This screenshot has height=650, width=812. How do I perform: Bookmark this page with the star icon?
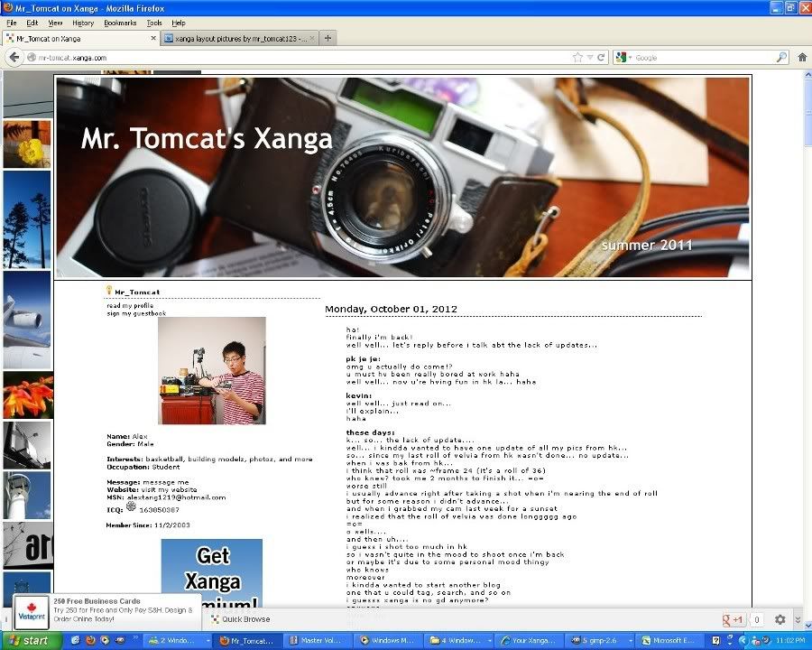click(578, 58)
